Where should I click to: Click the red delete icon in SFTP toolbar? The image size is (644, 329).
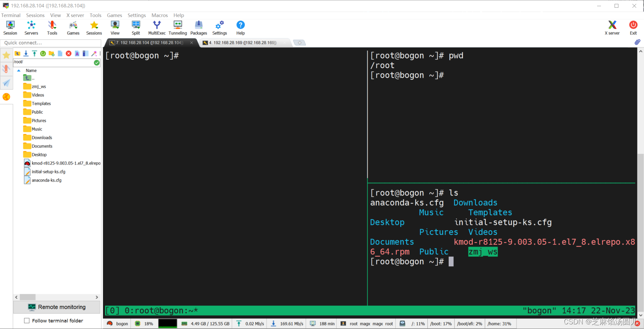click(x=69, y=53)
